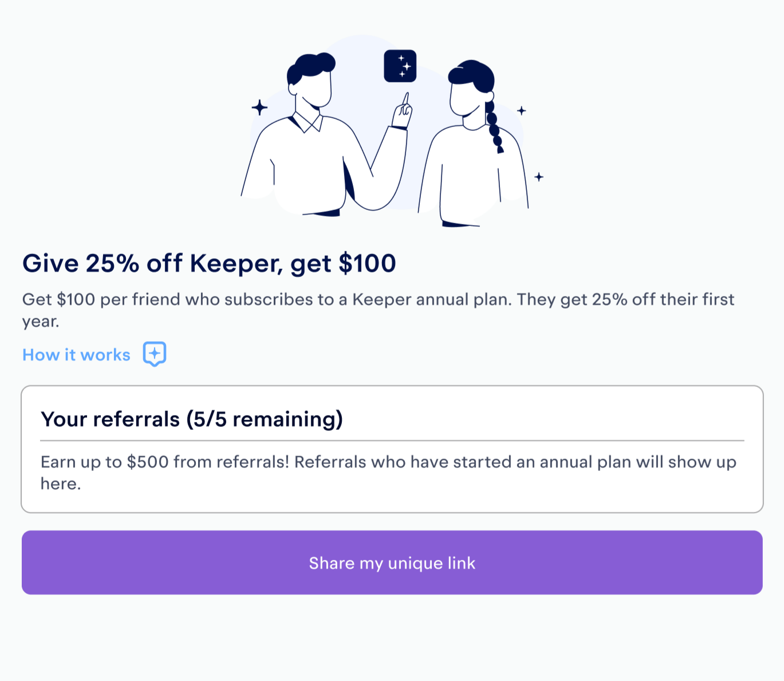Click the Your referrals (5/5 remaining) heading
This screenshot has height=681, width=784.
tap(192, 419)
